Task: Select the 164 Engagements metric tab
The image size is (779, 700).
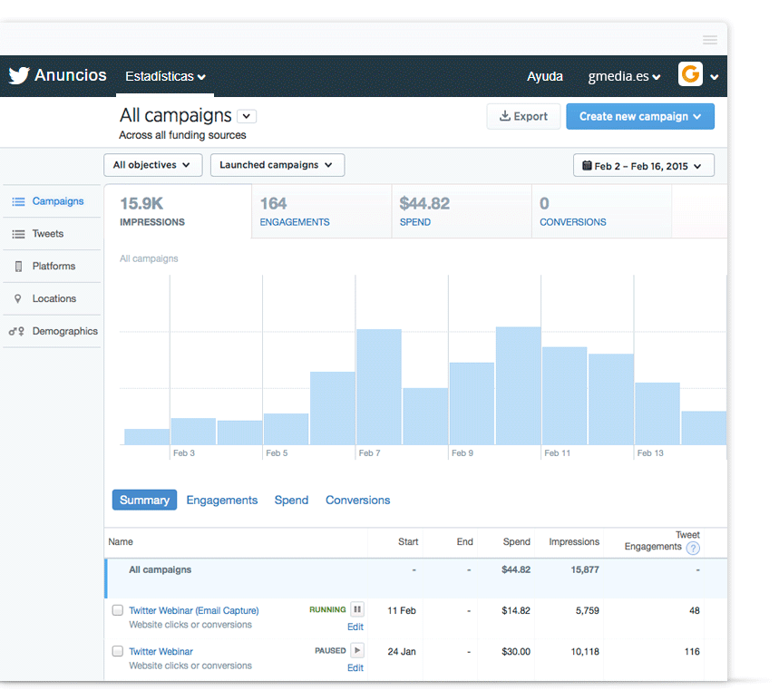Action: [x=321, y=211]
